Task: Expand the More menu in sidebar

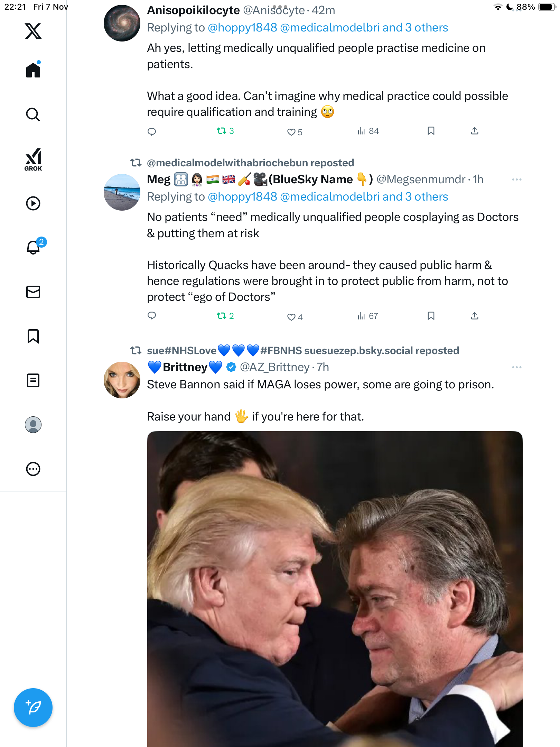Action: [x=33, y=469]
